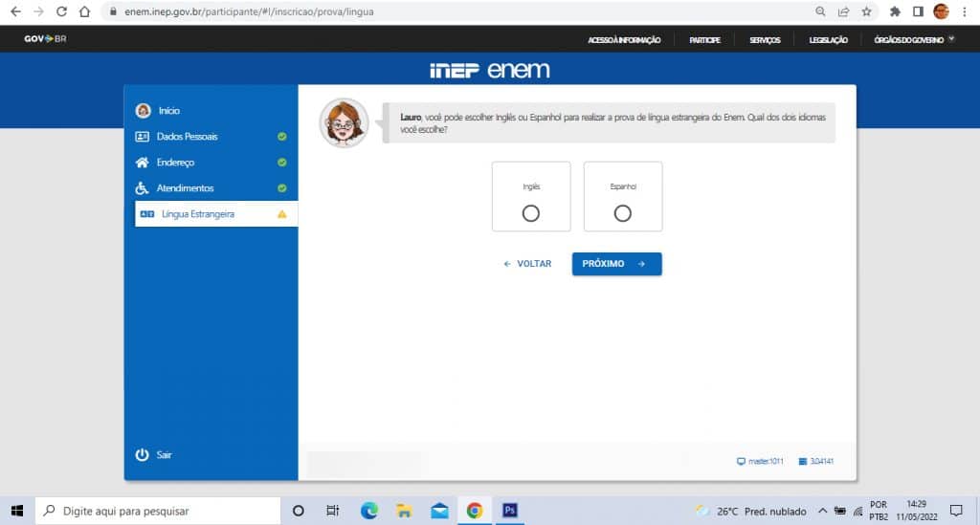Open Photoshop from taskbar
Image resolution: width=980 pixels, height=525 pixels.
(x=509, y=511)
